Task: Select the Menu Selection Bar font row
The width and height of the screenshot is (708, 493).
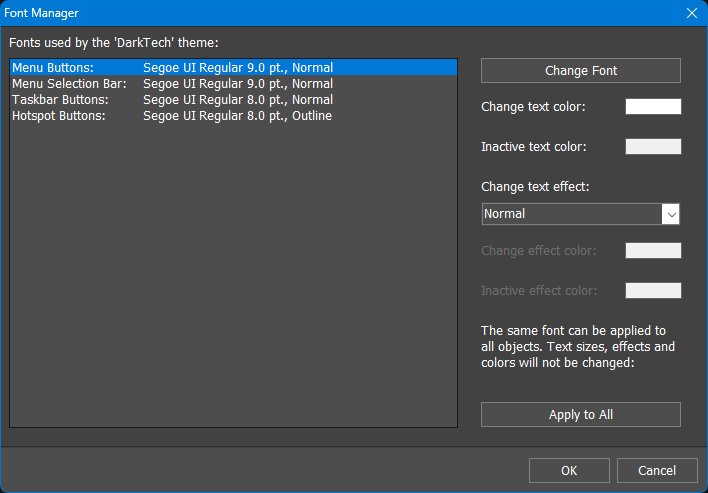Action: click(x=233, y=84)
